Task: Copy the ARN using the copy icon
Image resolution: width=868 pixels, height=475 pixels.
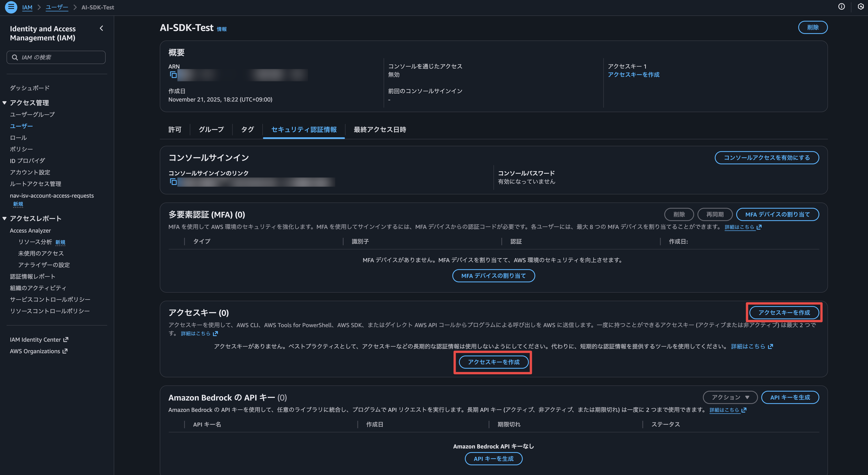Action: (173, 75)
